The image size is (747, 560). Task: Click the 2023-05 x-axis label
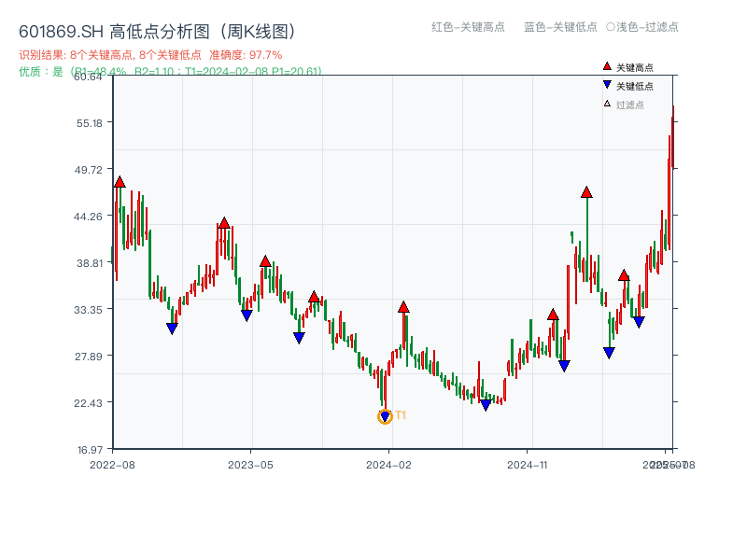(x=250, y=465)
